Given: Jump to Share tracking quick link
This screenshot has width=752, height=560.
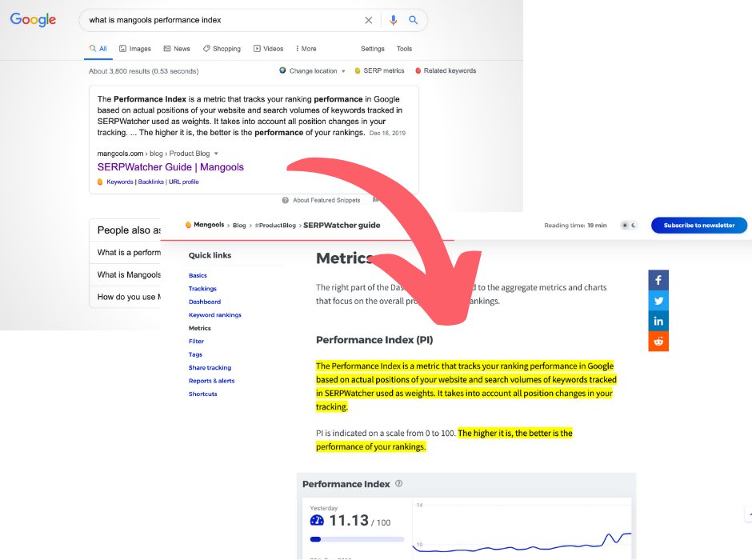Looking at the screenshot, I should [x=210, y=368].
